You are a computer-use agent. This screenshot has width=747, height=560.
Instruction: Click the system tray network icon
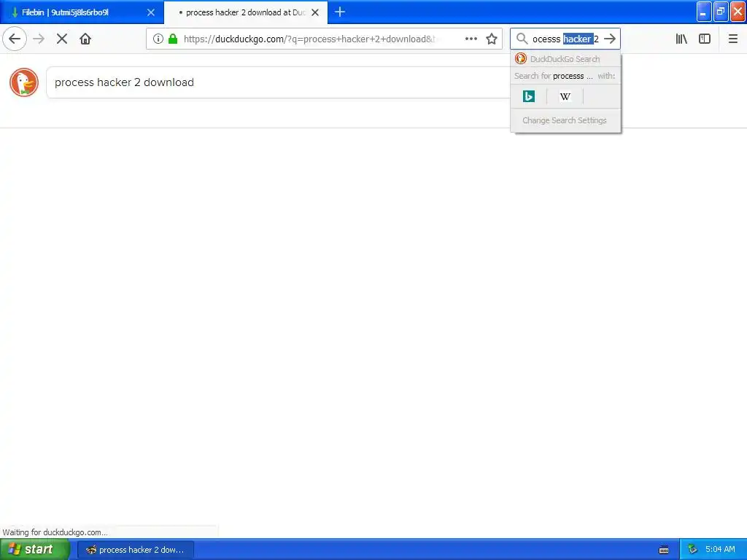click(692, 550)
